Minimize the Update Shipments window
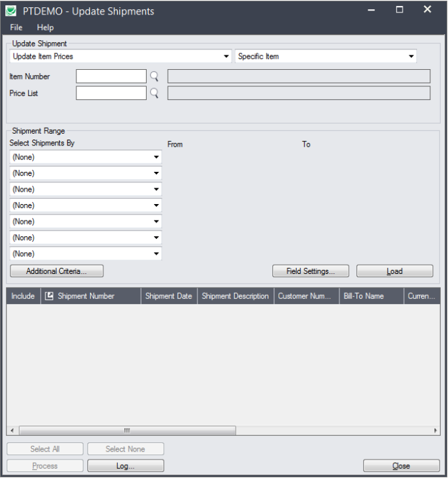448x478 pixels. tap(371, 10)
